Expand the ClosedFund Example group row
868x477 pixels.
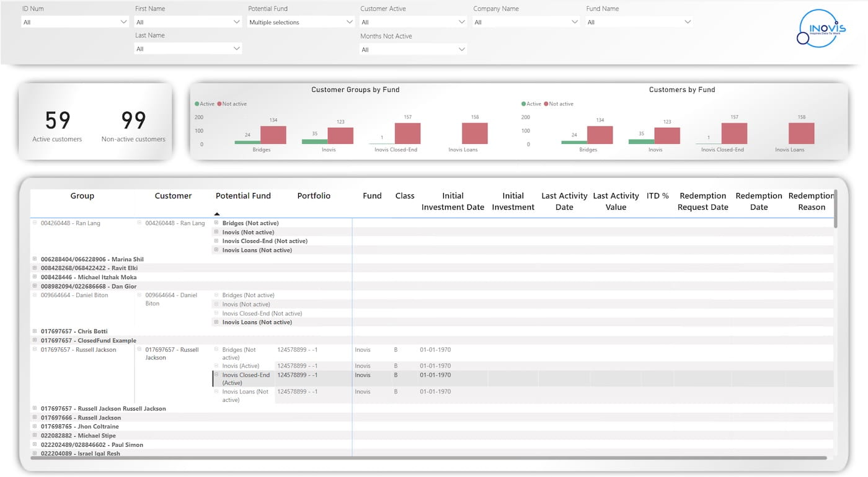click(x=35, y=341)
